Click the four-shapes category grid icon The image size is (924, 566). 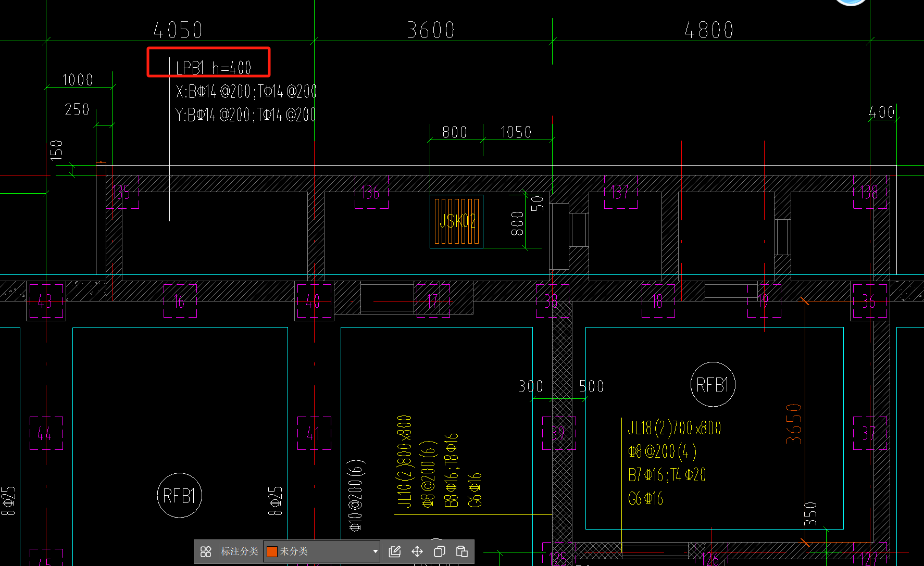(206, 551)
